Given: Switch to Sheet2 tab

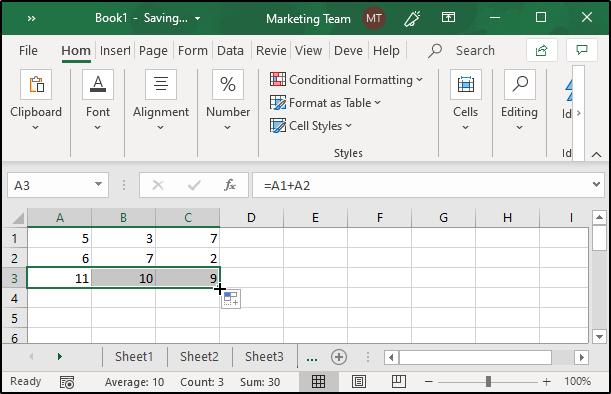Looking at the screenshot, I should [x=199, y=357].
